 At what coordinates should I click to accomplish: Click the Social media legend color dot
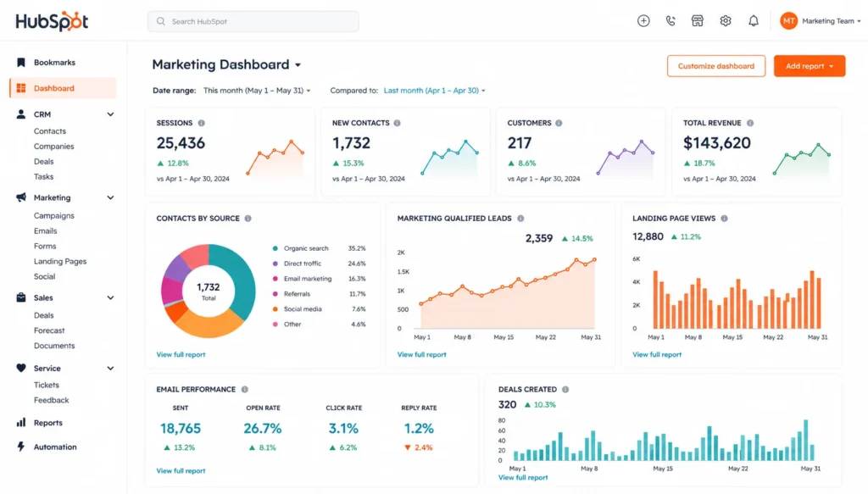275,309
